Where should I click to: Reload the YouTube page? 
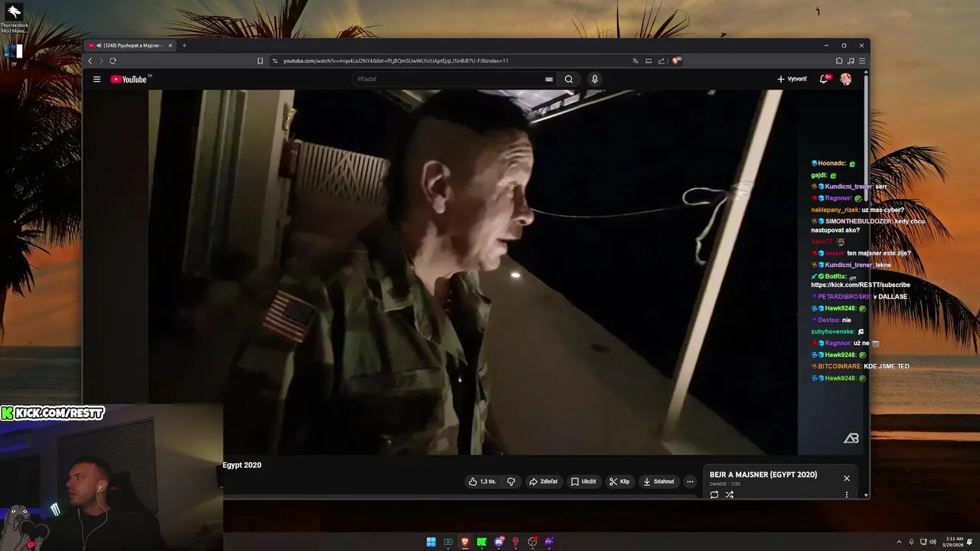[x=113, y=60]
